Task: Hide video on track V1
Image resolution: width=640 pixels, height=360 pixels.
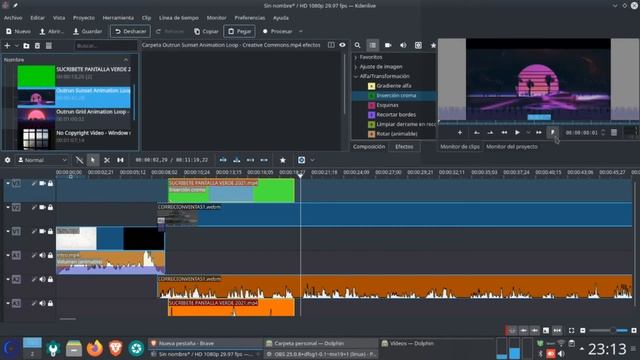Action: click(42, 231)
